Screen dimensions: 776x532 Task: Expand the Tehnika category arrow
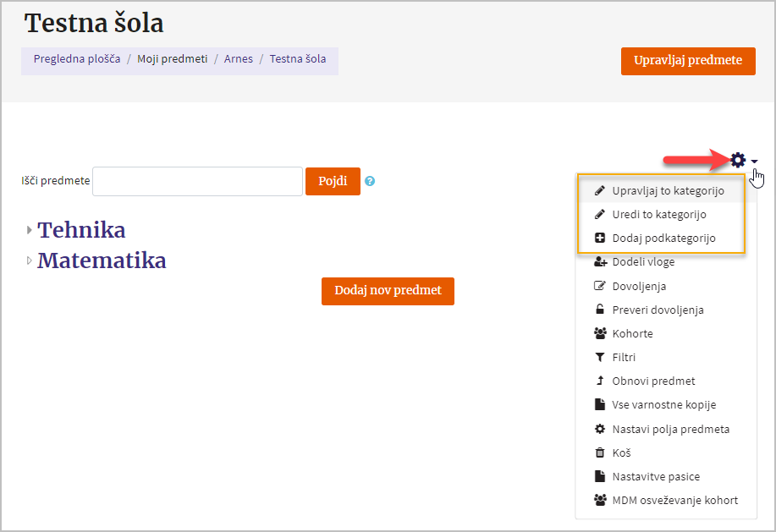pos(30,230)
